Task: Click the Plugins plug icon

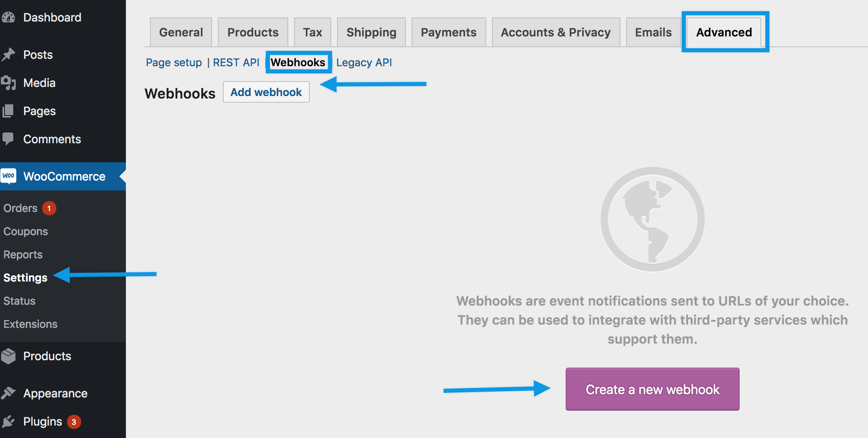Action: coord(8,421)
